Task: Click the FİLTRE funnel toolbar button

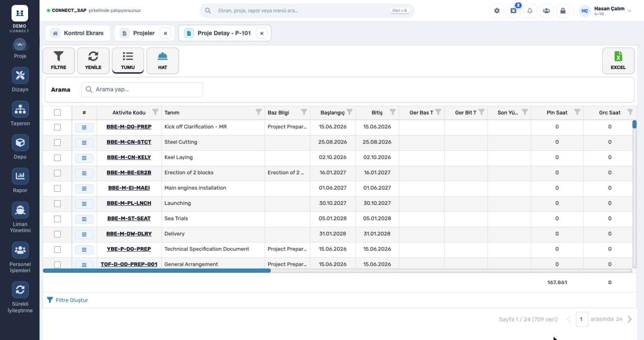Action: click(x=58, y=61)
